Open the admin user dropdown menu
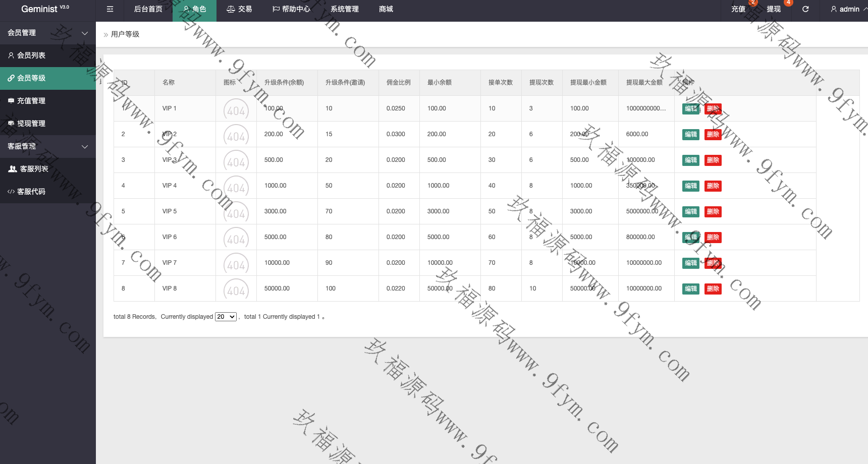The image size is (868, 464). 849,9
